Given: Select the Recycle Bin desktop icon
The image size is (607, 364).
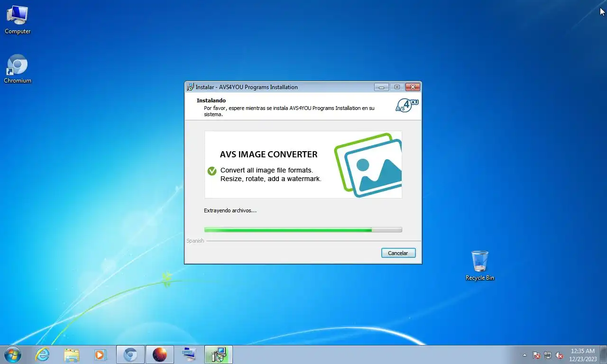Looking at the screenshot, I should 480,266.
